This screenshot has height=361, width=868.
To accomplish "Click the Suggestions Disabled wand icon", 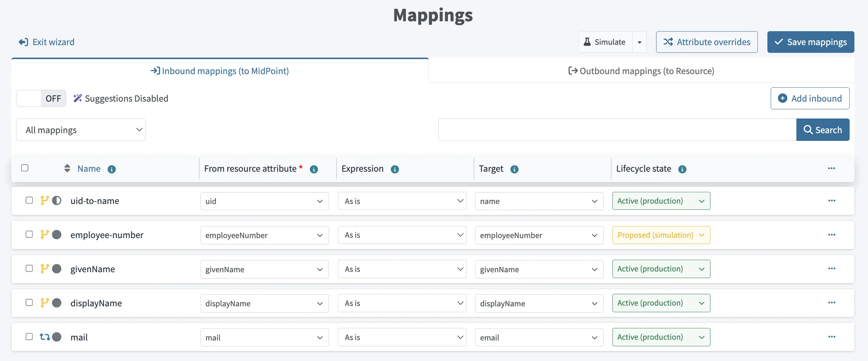I will (77, 98).
